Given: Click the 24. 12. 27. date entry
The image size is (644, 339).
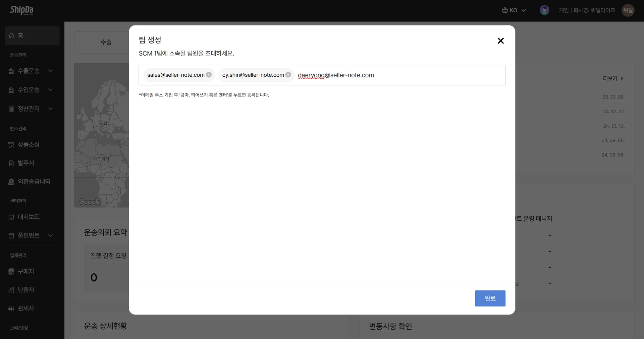Looking at the screenshot, I should click(x=614, y=112).
